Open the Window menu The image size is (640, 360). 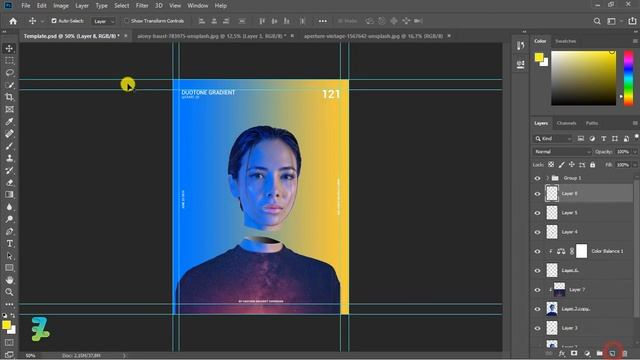pyautogui.click(x=198, y=6)
